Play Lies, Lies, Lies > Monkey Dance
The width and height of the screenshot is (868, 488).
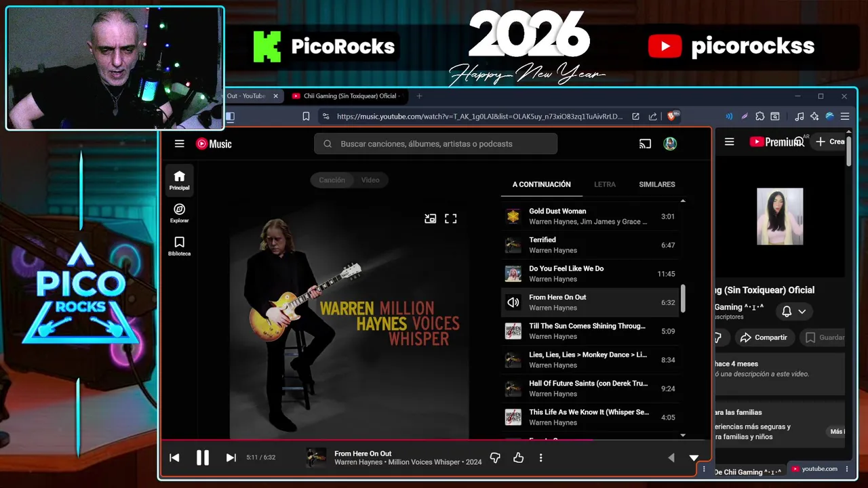click(x=590, y=360)
